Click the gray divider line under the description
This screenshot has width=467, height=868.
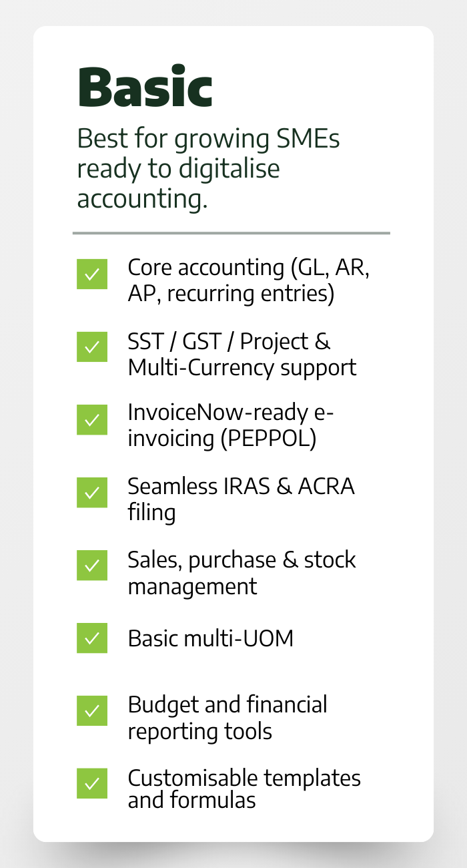(231, 233)
